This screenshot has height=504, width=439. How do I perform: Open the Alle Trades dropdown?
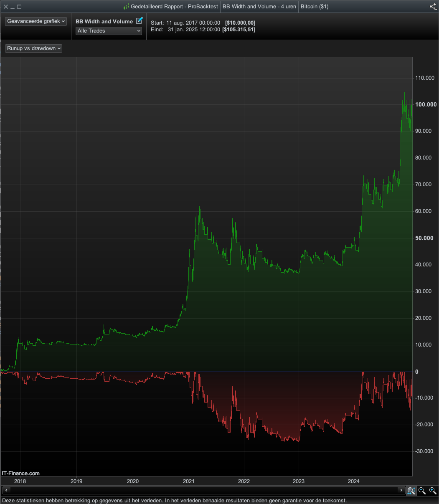coord(109,31)
